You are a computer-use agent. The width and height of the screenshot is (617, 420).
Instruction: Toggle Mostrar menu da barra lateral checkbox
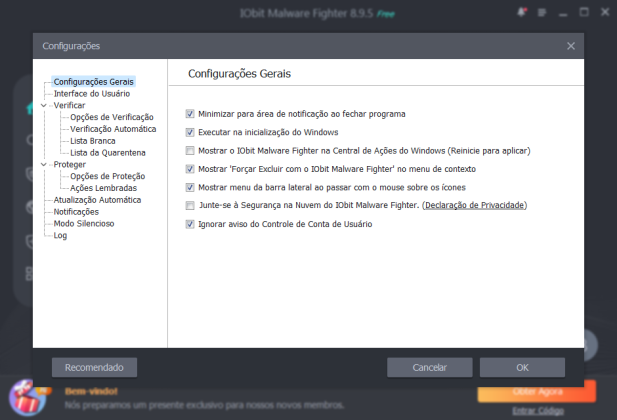tap(190, 187)
